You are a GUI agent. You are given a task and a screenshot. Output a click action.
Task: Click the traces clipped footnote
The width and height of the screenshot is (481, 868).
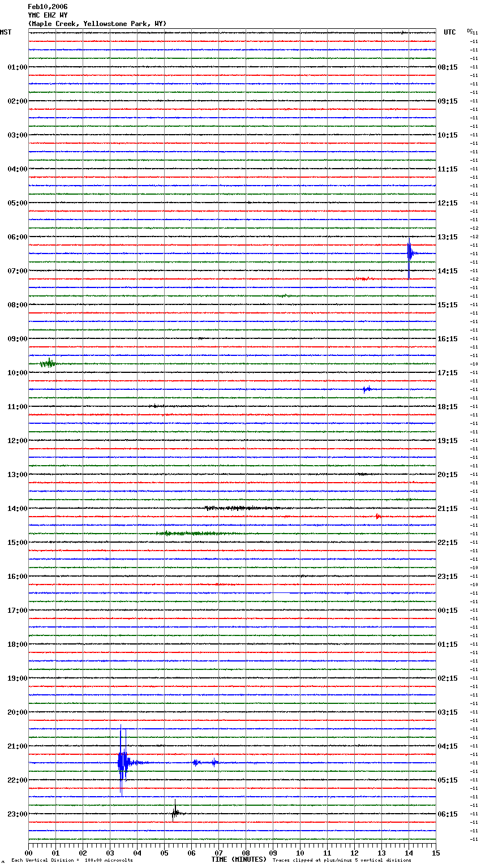coord(342,860)
